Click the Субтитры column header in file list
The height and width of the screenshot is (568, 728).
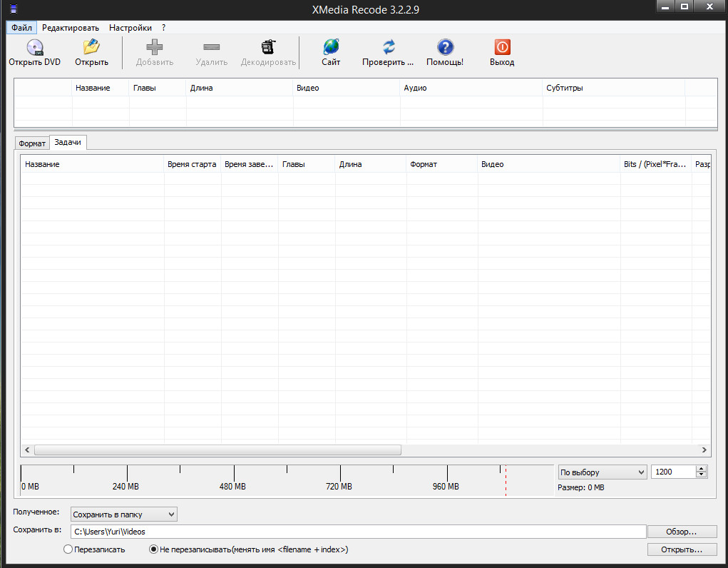(x=614, y=88)
